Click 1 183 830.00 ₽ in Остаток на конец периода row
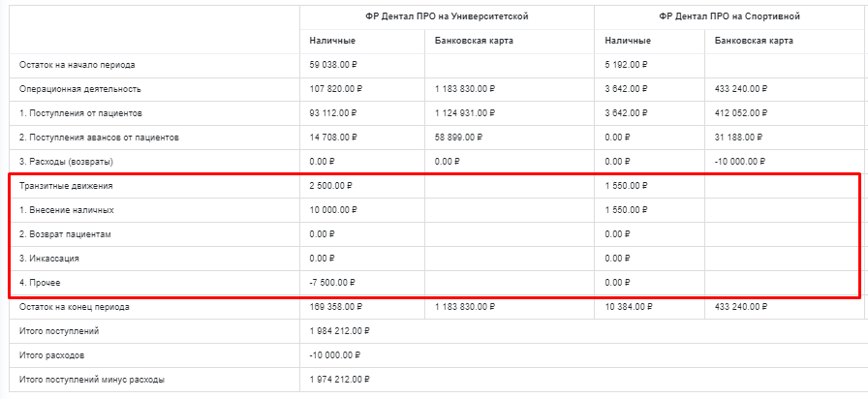This screenshot has width=868, height=399. [x=465, y=307]
